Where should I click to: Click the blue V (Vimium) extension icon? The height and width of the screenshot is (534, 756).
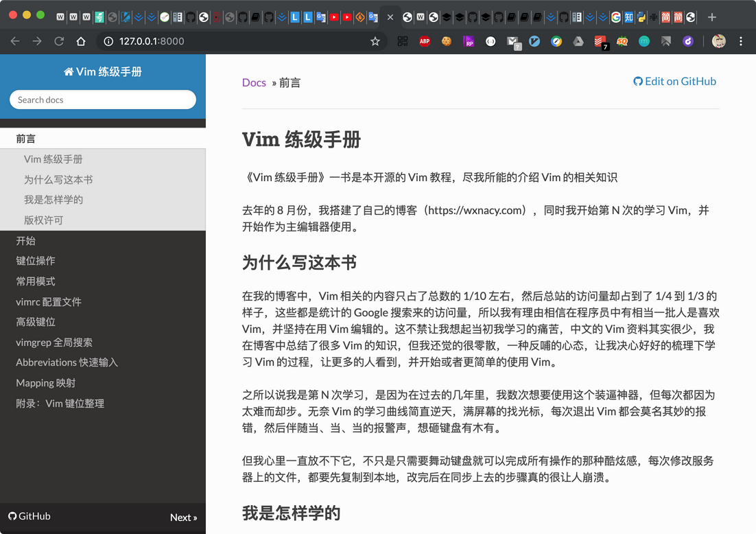(534, 41)
